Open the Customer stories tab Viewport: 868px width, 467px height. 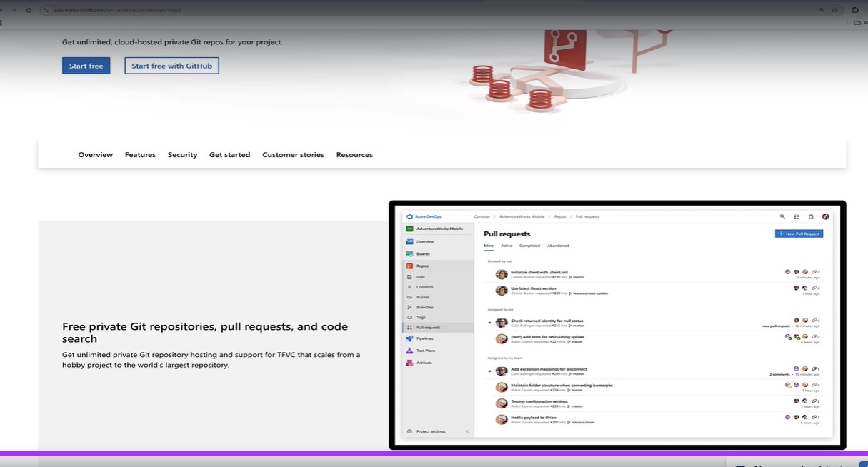click(x=293, y=155)
